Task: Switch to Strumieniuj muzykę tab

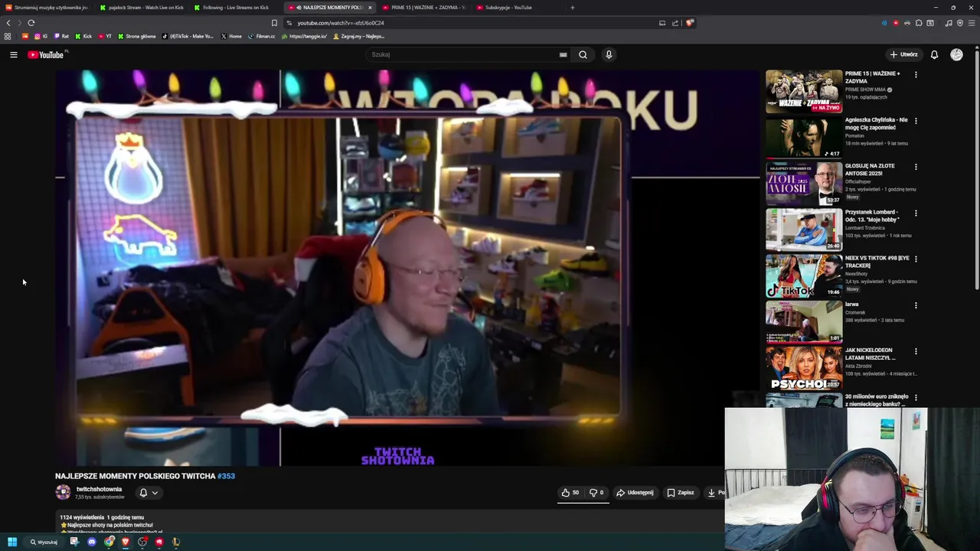Action: tap(47, 8)
